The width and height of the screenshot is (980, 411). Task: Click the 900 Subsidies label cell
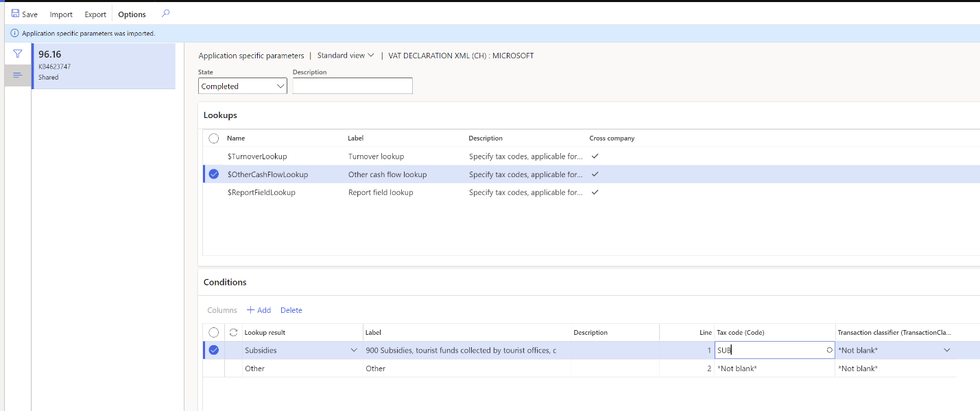coord(466,350)
